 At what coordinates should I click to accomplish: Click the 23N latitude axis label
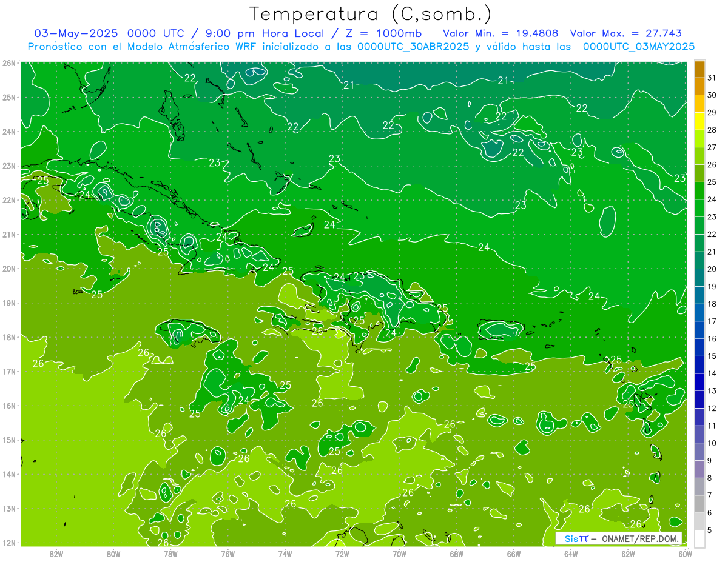(9, 166)
